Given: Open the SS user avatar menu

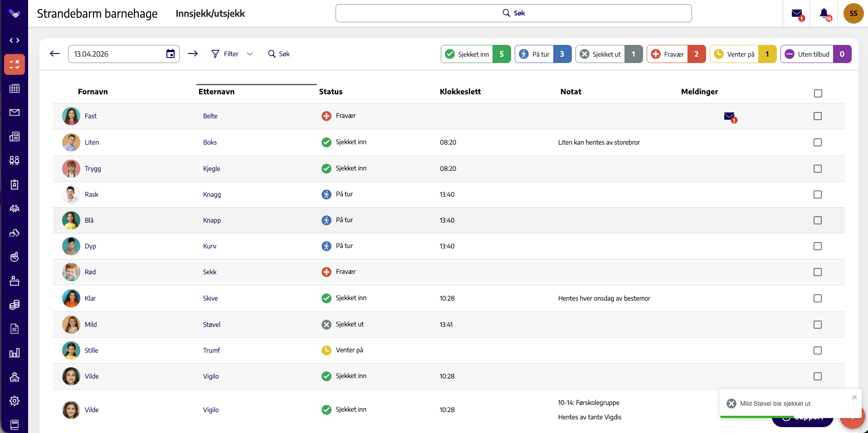Looking at the screenshot, I should point(853,14).
